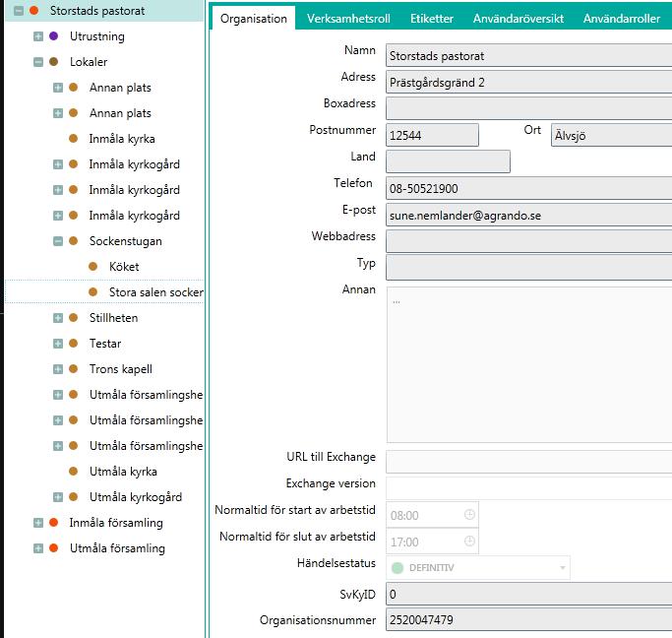Expand the Testar node

[x=58, y=344]
